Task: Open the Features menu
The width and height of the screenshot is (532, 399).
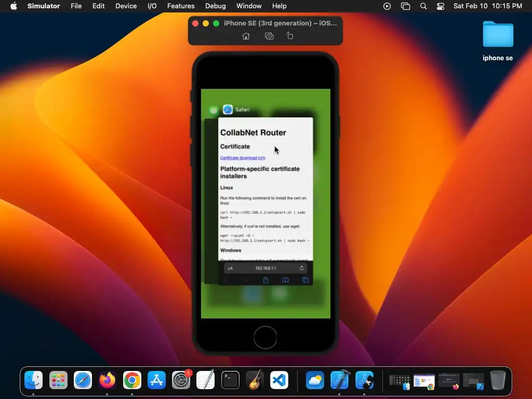Action: coord(181,6)
